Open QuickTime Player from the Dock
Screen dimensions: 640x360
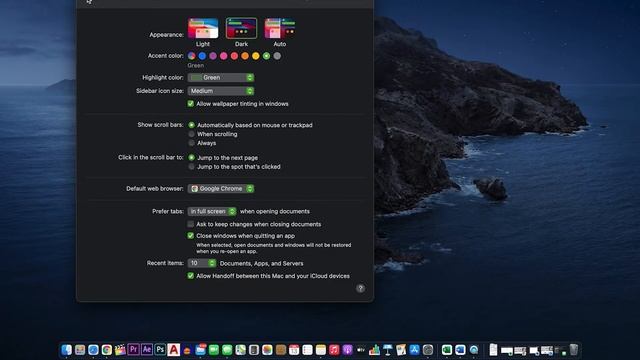473,350
